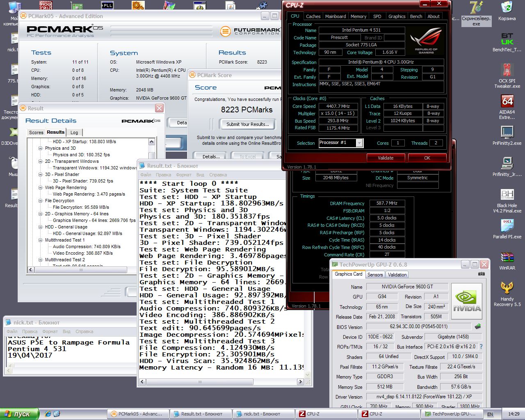Image resolution: width=525 pixels, height=420 pixels.
Task: Open the PLL desktop icon
Action: click(107, 5)
